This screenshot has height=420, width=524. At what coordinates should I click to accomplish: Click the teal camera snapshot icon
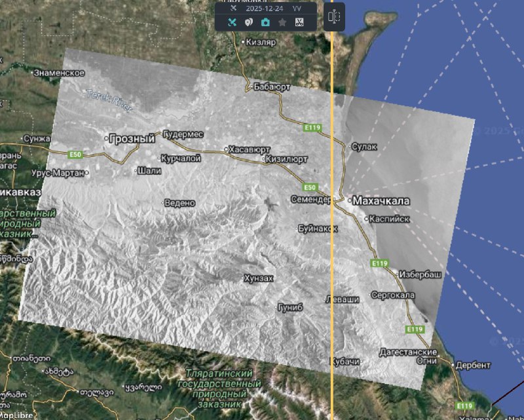point(265,22)
